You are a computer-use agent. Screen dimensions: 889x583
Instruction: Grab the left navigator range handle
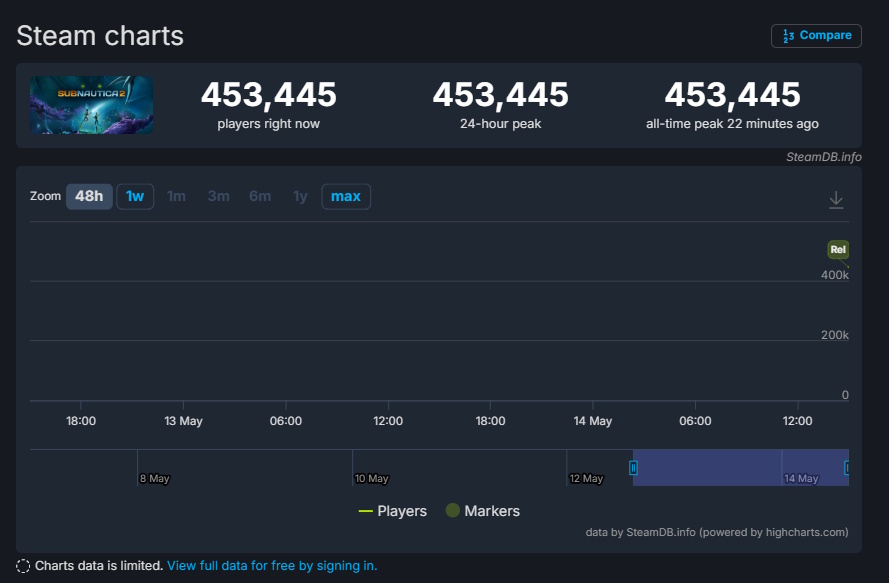633,468
